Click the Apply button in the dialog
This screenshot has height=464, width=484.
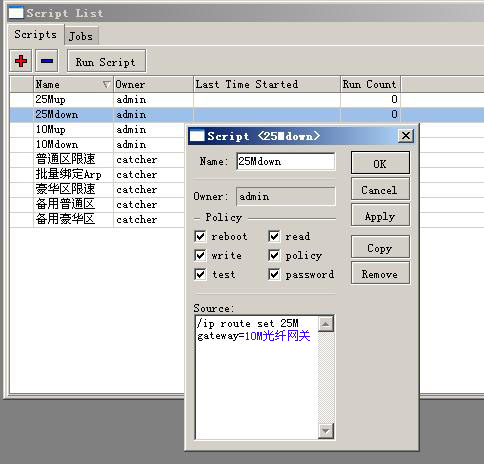(x=380, y=216)
